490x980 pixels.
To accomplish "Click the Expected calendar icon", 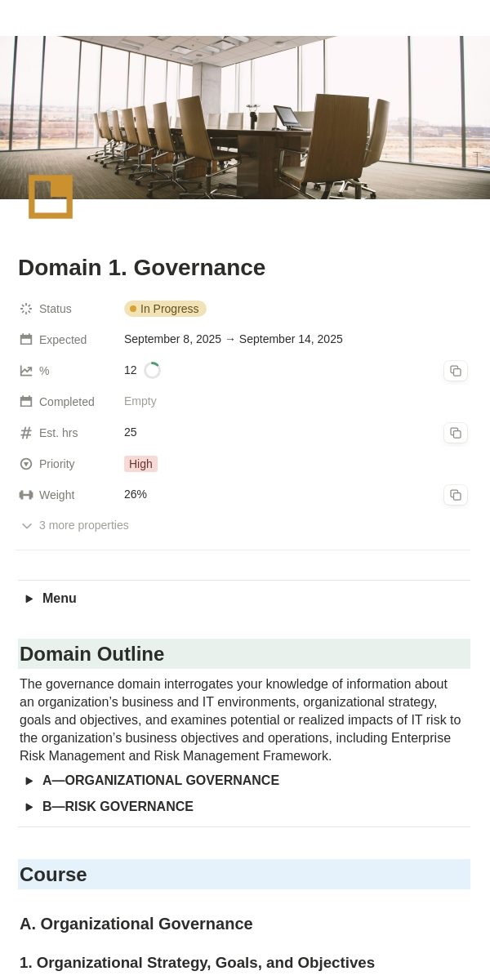I will pyautogui.click(x=26, y=340).
